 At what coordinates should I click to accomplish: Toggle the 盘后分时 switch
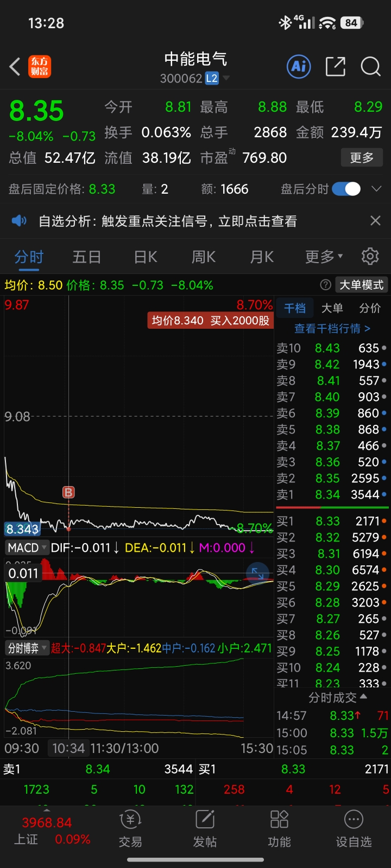point(346,189)
